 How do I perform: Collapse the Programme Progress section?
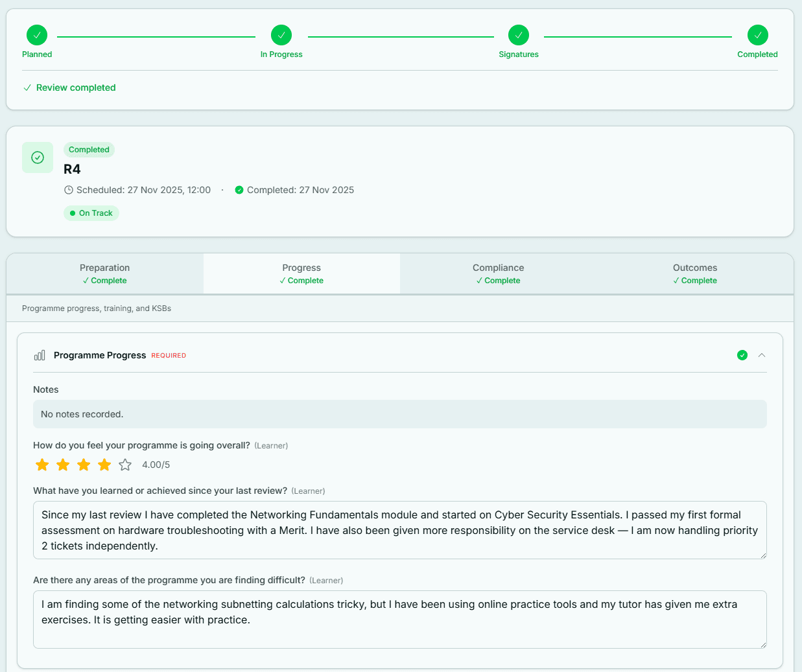click(762, 355)
